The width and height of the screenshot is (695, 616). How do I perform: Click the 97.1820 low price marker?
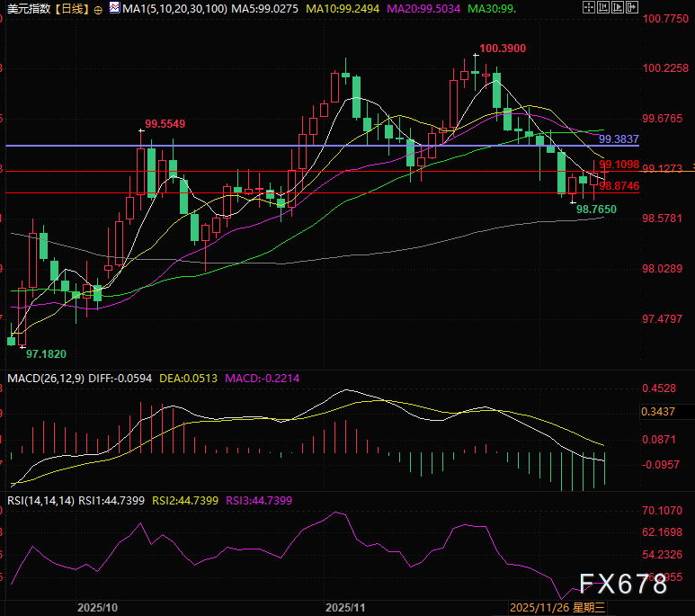tap(45, 355)
